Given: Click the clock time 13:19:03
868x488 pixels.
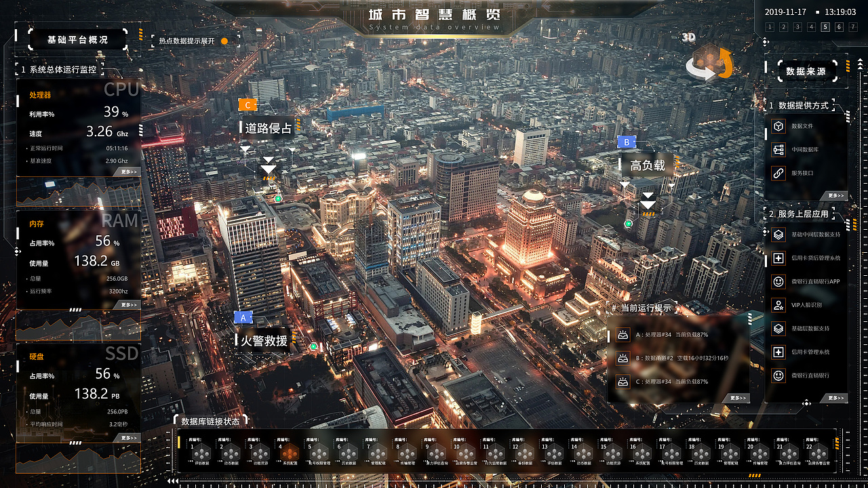Looking at the screenshot, I should pyautogui.click(x=841, y=12).
